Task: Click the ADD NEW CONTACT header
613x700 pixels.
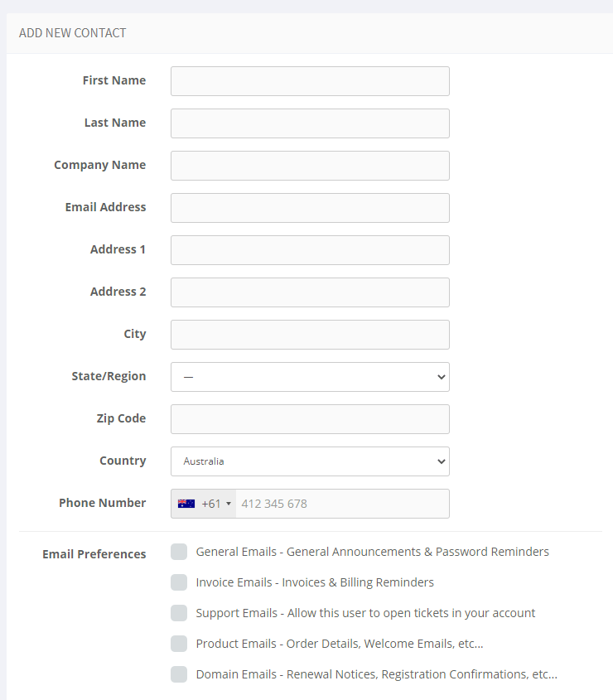Action: click(x=70, y=32)
